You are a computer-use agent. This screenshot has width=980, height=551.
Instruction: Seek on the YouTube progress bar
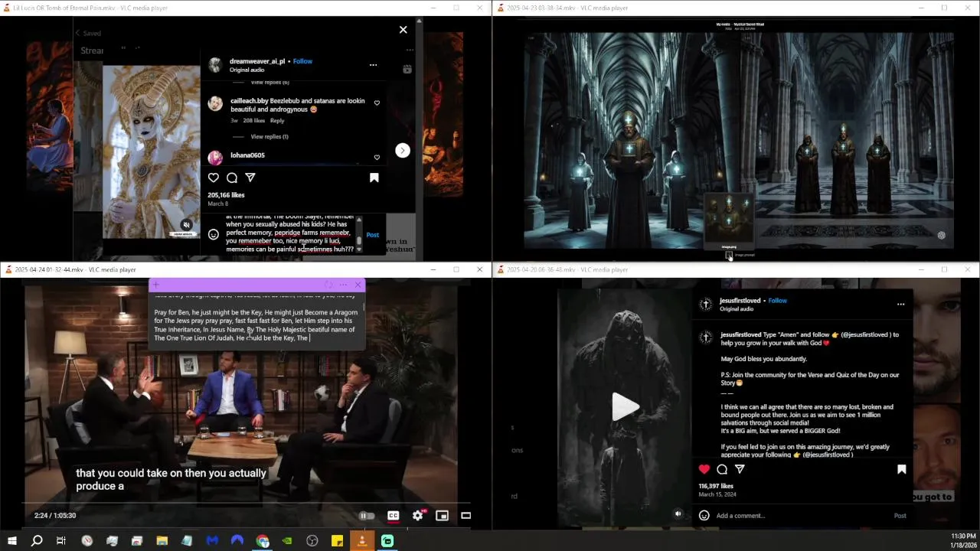246,504
